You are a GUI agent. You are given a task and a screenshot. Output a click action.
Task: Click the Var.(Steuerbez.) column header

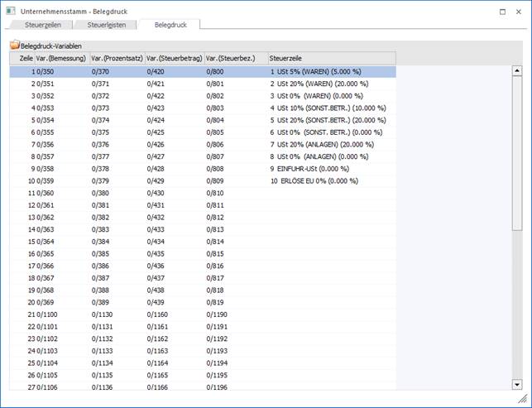(235, 58)
